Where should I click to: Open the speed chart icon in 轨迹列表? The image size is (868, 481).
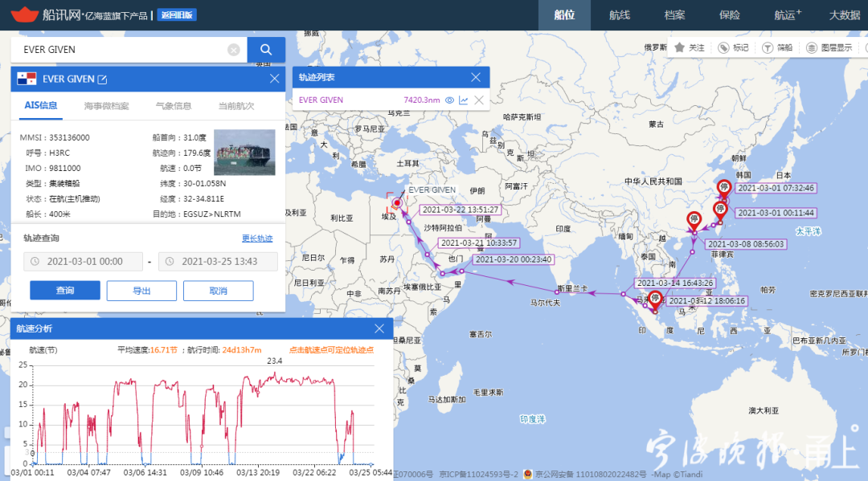(464, 100)
